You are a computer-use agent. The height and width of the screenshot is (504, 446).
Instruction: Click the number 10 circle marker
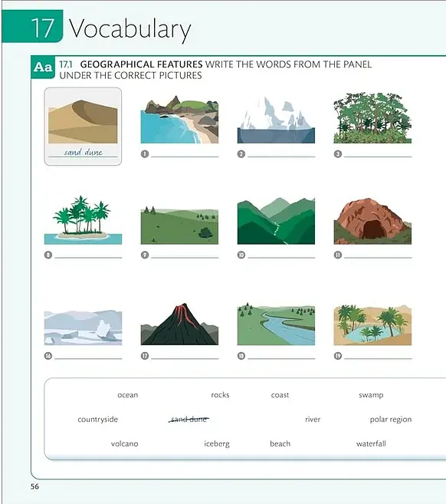[x=241, y=255]
